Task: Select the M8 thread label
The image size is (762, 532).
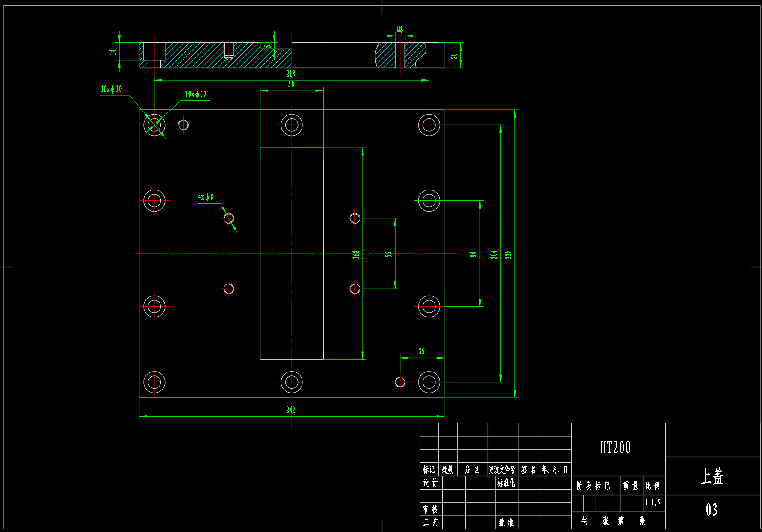Action: point(400,29)
